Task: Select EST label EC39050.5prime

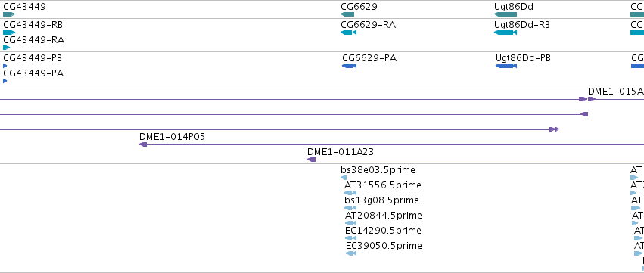Action: click(384, 246)
